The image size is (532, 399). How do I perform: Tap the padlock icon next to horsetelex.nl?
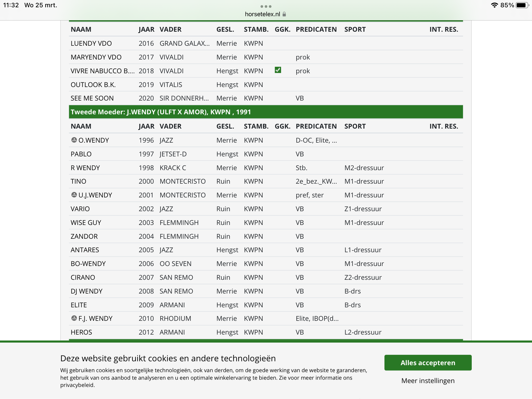coord(284,14)
